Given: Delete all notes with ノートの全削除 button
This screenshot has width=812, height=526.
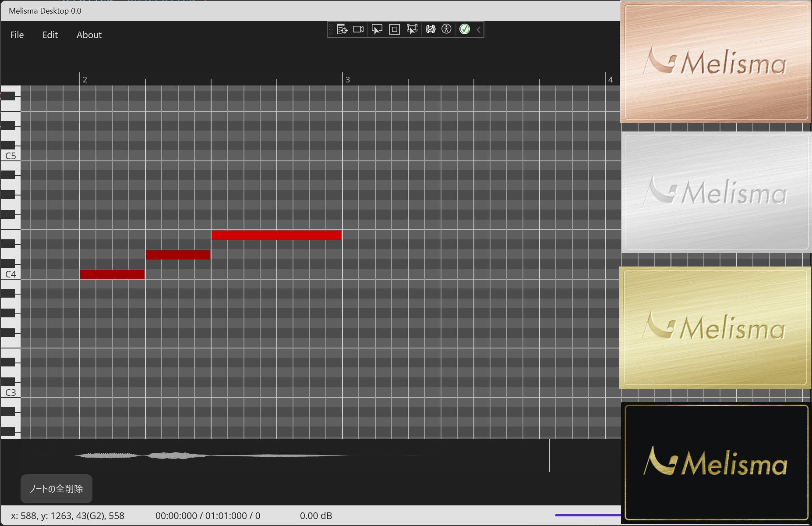Looking at the screenshot, I should point(56,489).
